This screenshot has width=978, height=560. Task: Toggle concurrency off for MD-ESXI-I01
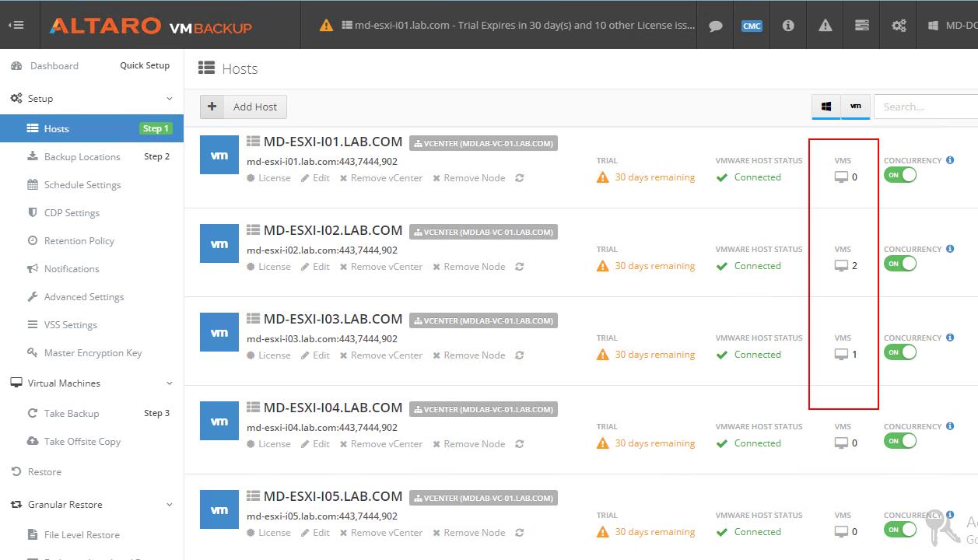tap(900, 175)
